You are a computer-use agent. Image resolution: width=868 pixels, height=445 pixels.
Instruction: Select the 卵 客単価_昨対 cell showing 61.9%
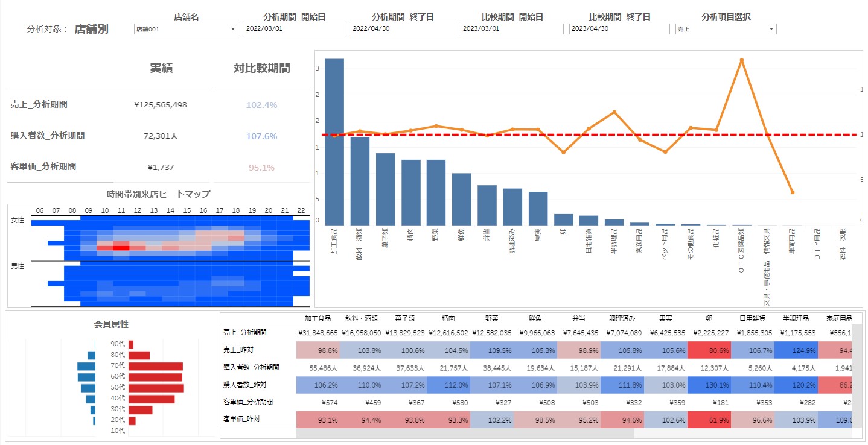click(x=709, y=419)
